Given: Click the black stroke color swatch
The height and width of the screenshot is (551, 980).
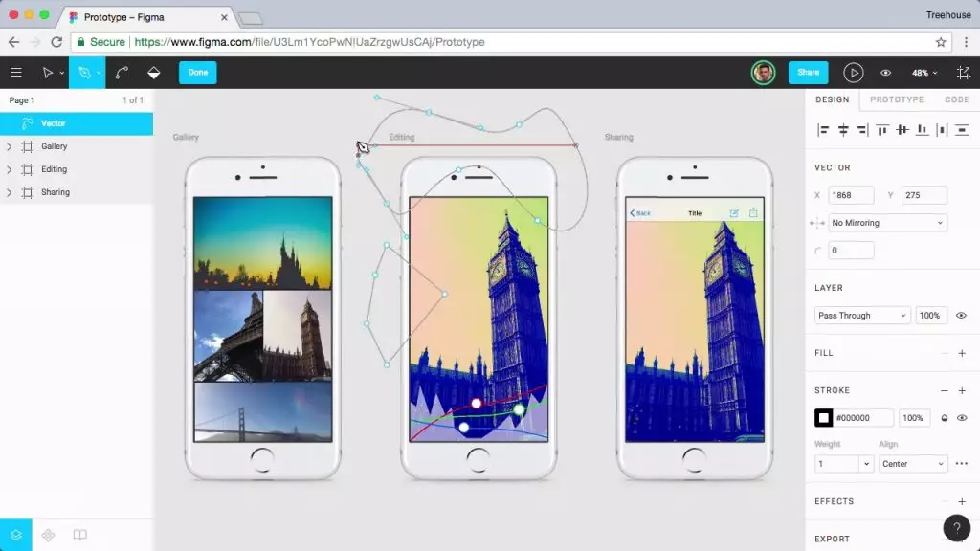Looking at the screenshot, I should (823, 418).
